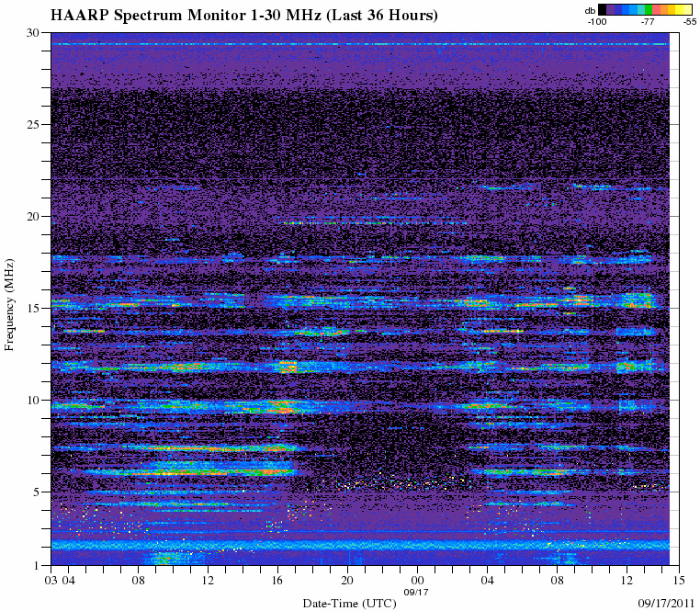Viewport: 700px width, 611px height.
Task: Click the pale yellow swatch ending the legend
Action: (687, 9)
